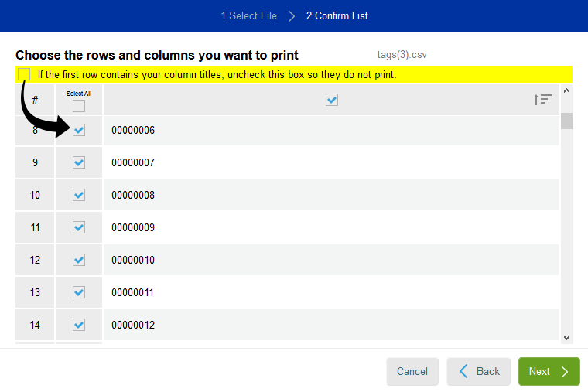The width and height of the screenshot is (588, 392).
Task: Tick the Select All checkbox
Action: pyautogui.click(x=79, y=106)
